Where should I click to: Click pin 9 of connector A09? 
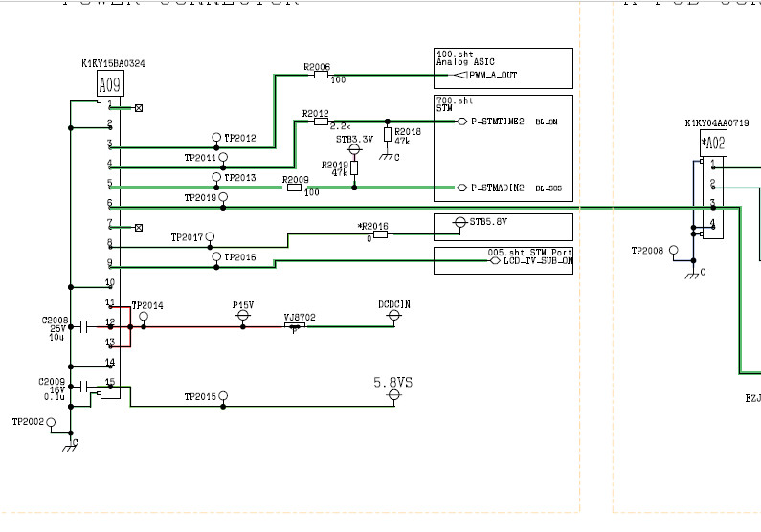[x=110, y=262]
